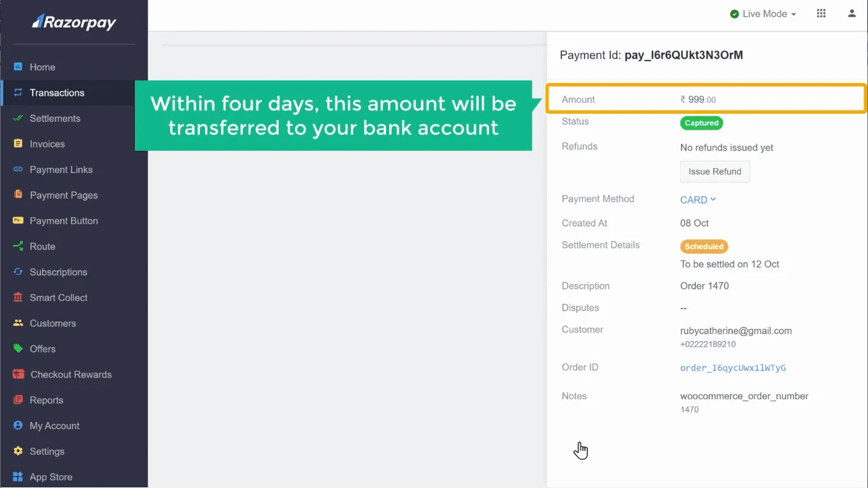The height and width of the screenshot is (488, 868).
Task: Click the Settlements checkmark icon
Action: point(18,118)
